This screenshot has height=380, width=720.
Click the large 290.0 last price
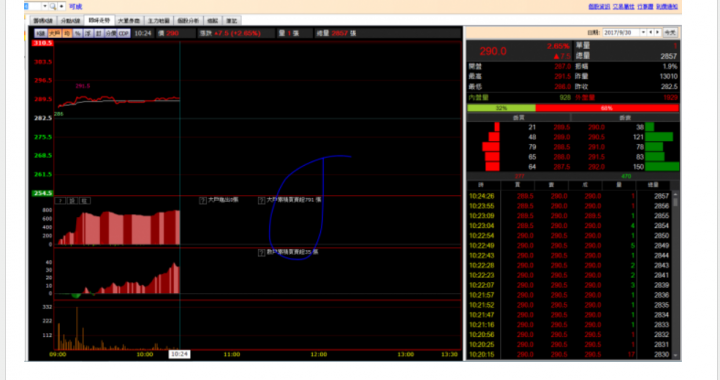(x=493, y=51)
